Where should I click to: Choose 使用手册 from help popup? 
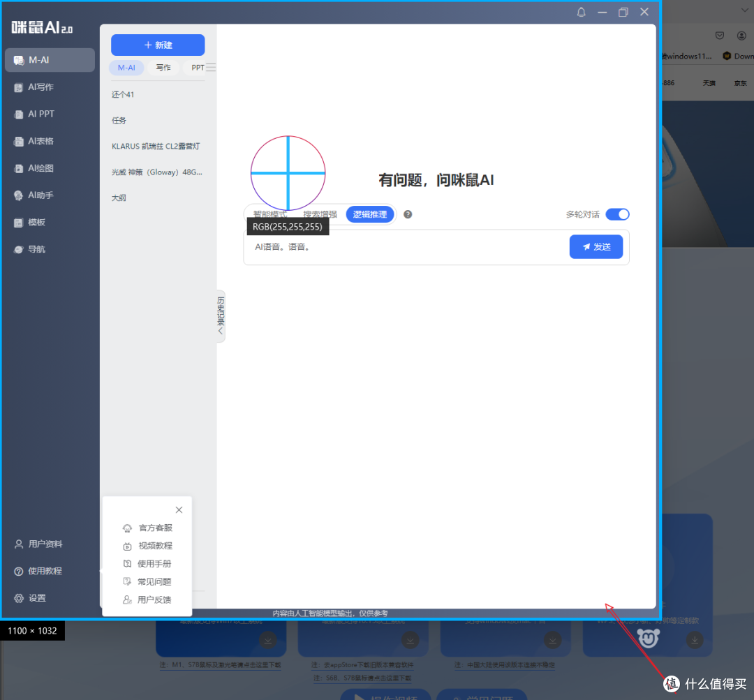(147, 563)
